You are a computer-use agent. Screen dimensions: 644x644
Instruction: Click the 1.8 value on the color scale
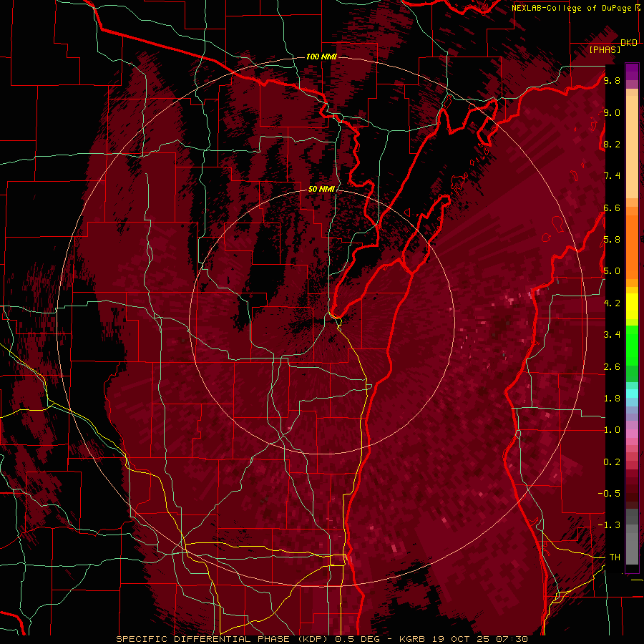(x=612, y=399)
